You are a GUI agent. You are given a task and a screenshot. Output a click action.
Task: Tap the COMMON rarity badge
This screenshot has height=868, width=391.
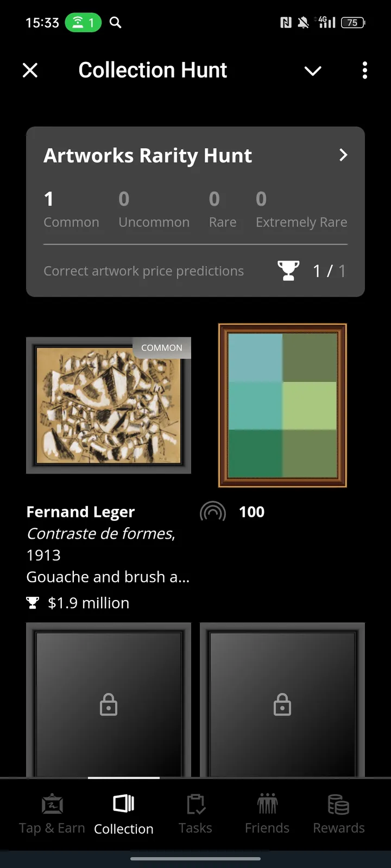pos(161,347)
